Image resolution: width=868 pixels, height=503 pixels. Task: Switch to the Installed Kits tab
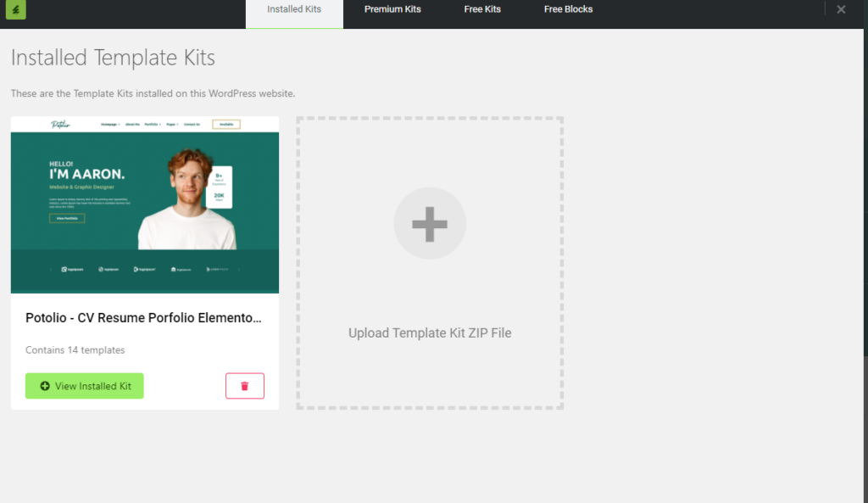point(294,9)
